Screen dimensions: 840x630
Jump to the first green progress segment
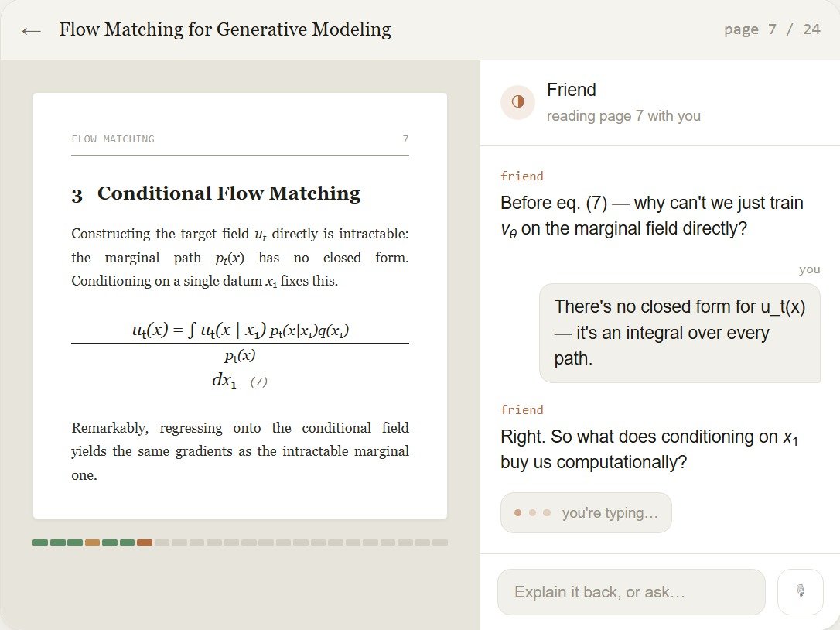coord(40,543)
